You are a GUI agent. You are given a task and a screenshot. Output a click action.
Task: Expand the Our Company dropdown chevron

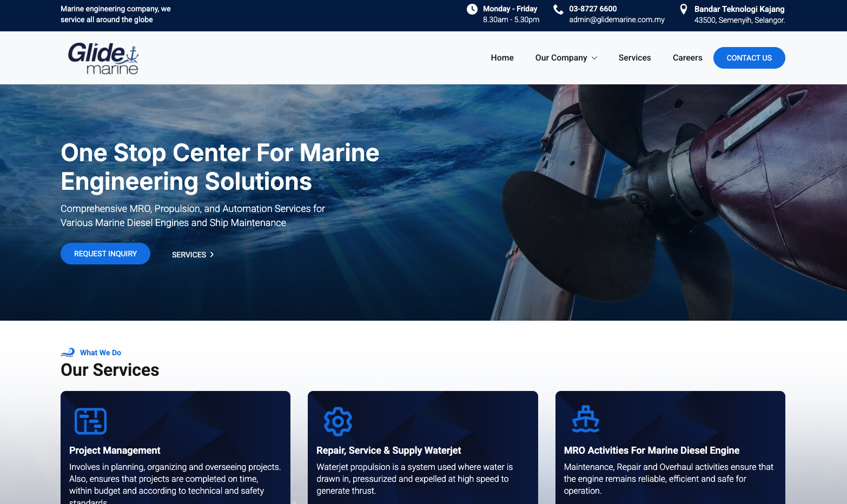[x=594, y=58]
